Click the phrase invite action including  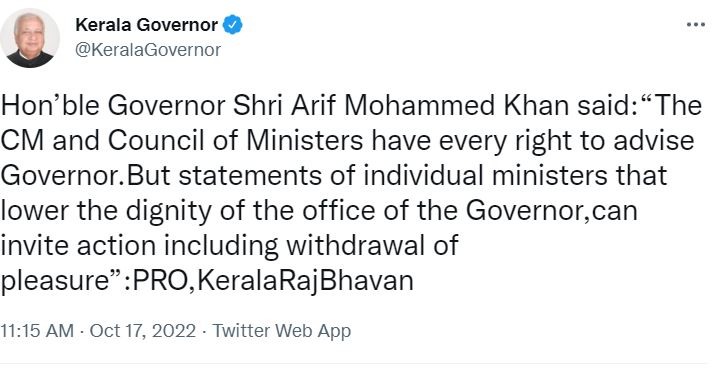139,246
